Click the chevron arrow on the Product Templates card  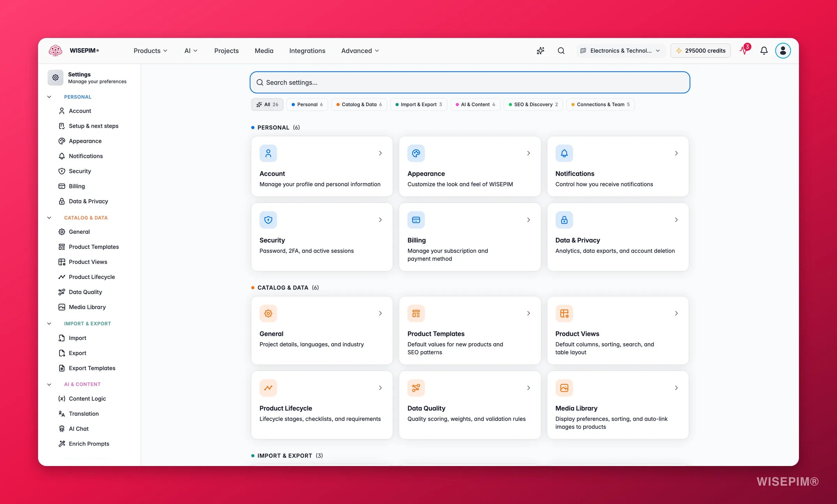click(528, 313)
